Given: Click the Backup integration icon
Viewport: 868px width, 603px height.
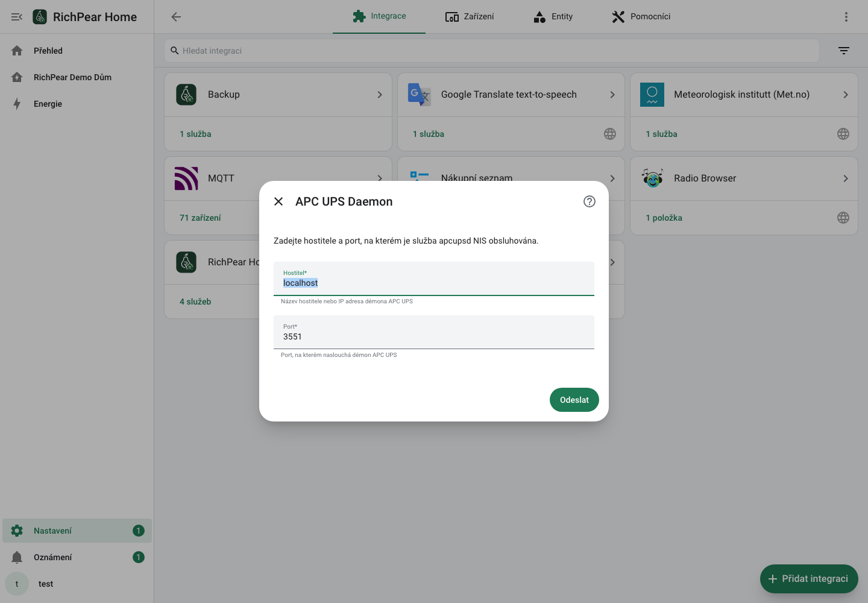Looking at the screenshot, I should pos(186,95).
